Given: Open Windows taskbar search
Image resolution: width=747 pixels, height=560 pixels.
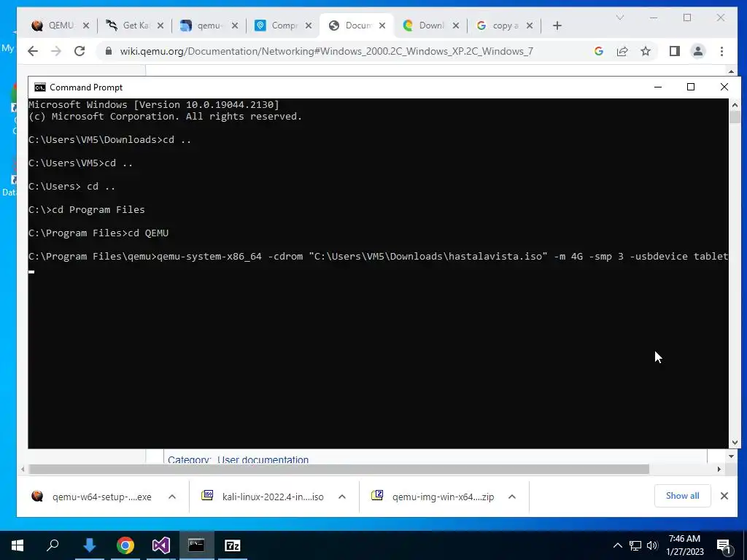Looking at the screenshot, I should pos(53,545).
